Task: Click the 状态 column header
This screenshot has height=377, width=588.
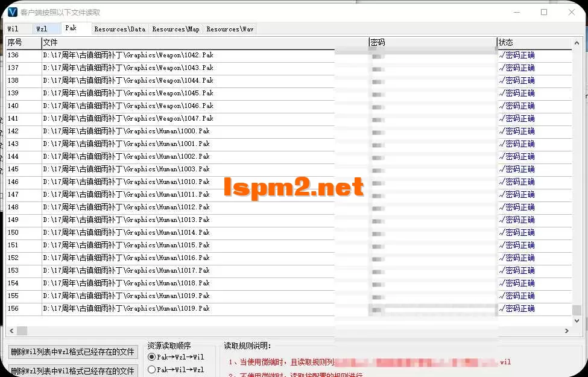Action: pyautogui.click(x=535, y=43)
